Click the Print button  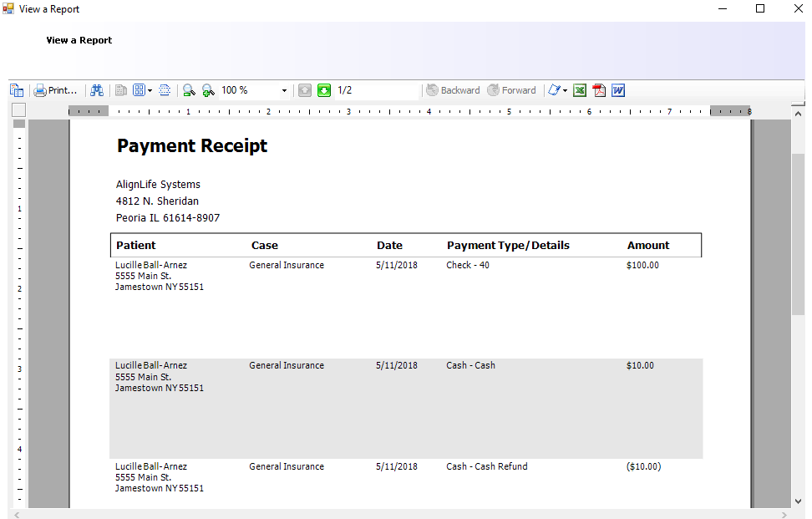click(x=55, y=90)
